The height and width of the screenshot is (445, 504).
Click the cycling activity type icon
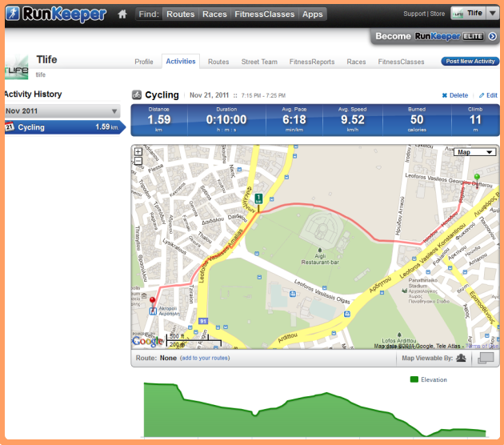[x=137, y=95]
